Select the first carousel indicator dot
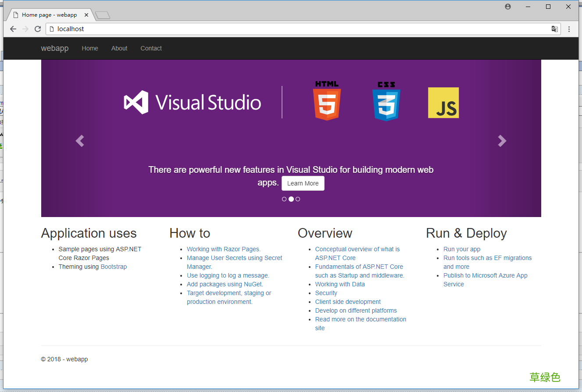 coord(284,199)
